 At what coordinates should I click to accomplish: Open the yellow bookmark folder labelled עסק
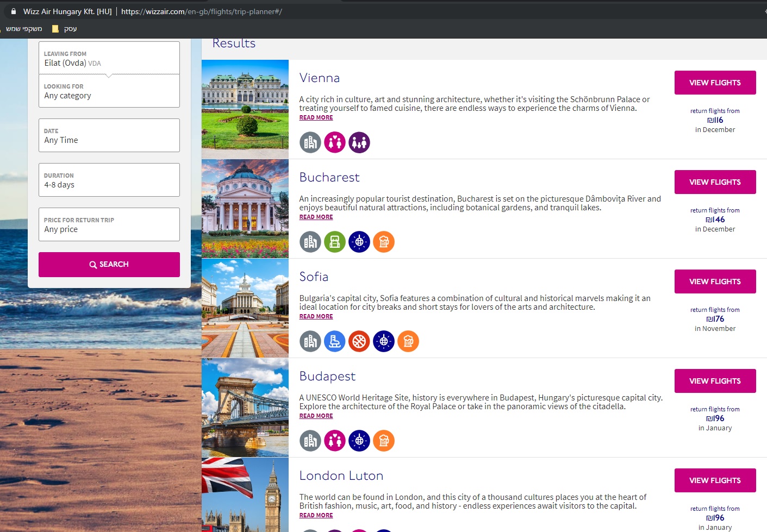click(64, 29)
